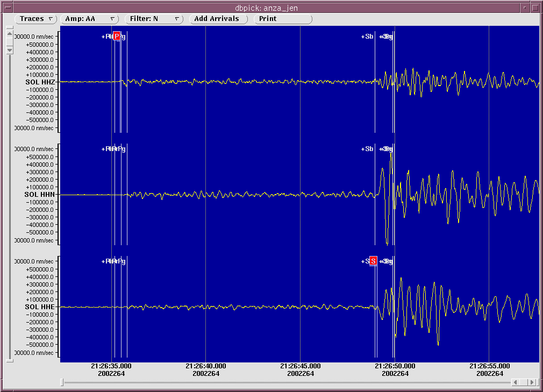The width and height of the screenshot is (543, 392).
Task: Click the minimize dot button in title bar
Action: pos(525,8)
